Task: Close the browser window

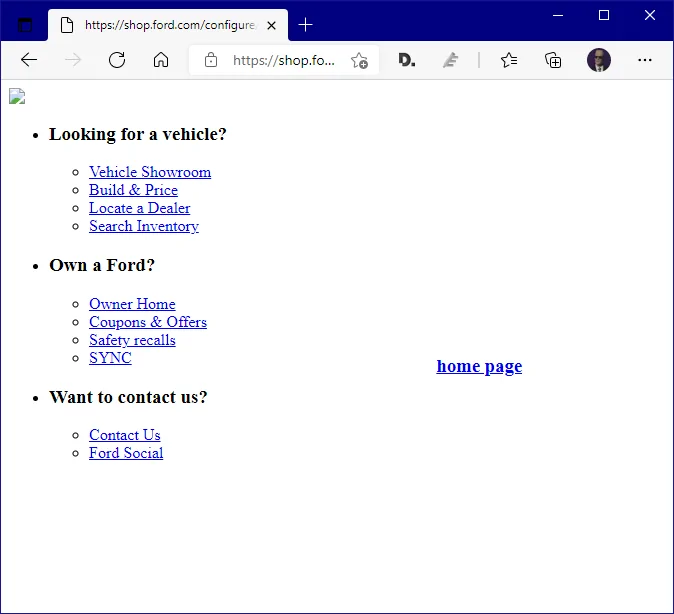Action: click(650, 15)
